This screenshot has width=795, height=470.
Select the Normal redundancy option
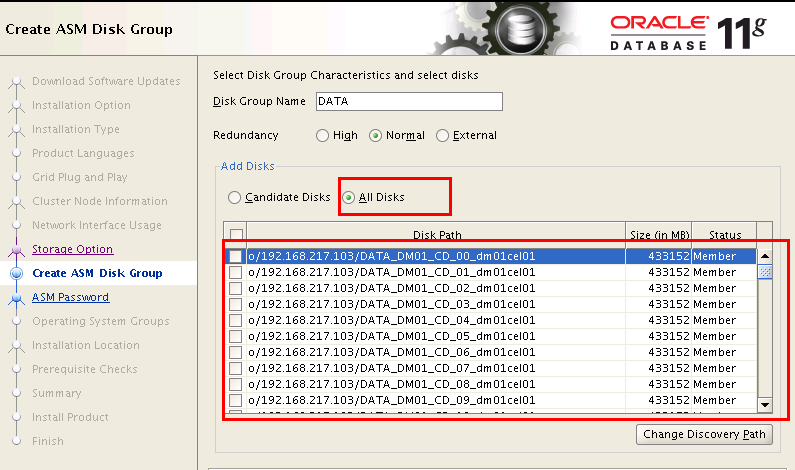click(375, 135)
